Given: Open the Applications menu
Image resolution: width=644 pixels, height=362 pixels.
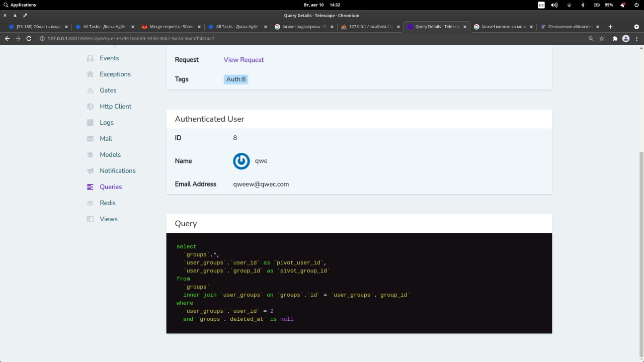Looking at the screenshot, I should pyautogui.click(x=20, y=5).
